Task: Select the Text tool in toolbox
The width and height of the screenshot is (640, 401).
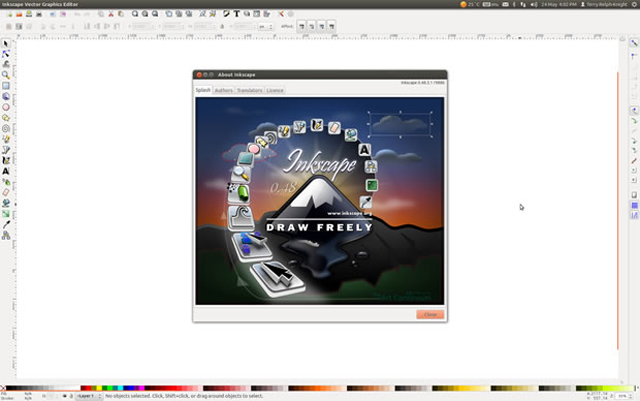Action: tap(6, 171)
